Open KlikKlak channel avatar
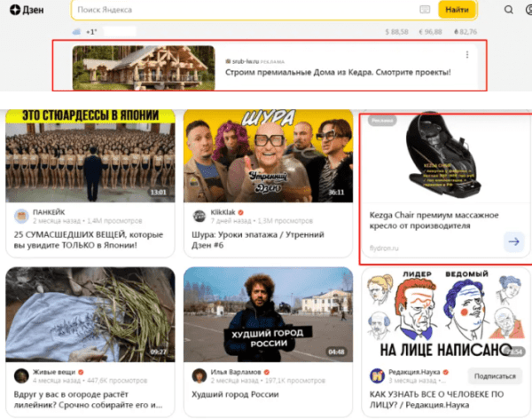 pos(199,216)
